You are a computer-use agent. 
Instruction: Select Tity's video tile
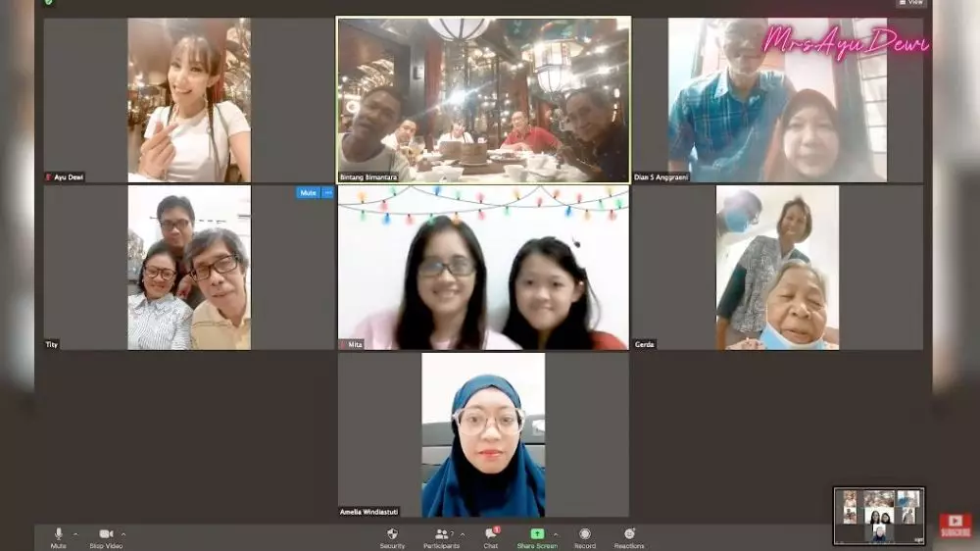click(189, 268)
